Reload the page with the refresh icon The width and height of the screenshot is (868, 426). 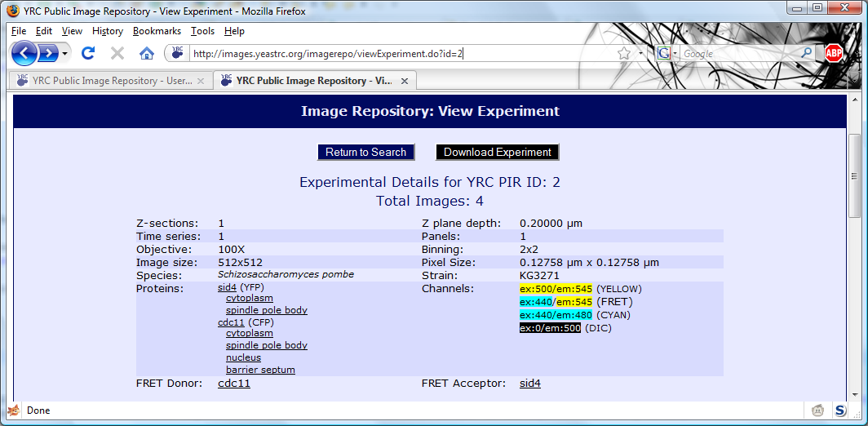pos(88,54)
